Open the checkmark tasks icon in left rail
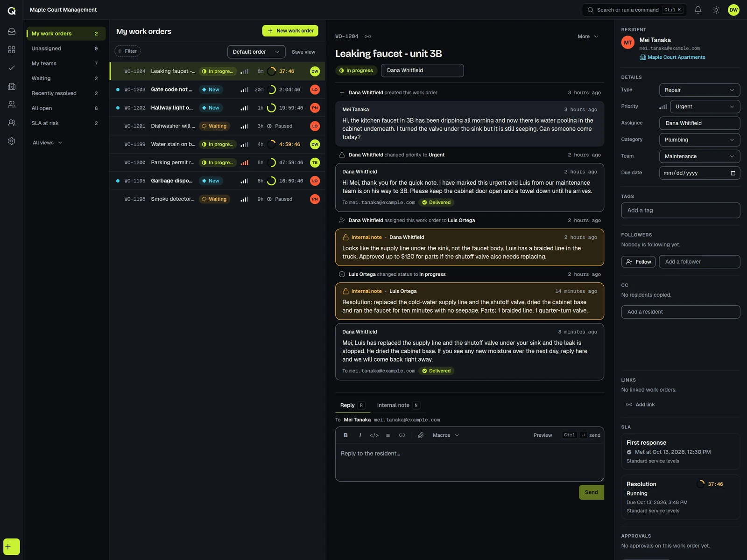Screen dimensions: 747x560 pos(12,68)
